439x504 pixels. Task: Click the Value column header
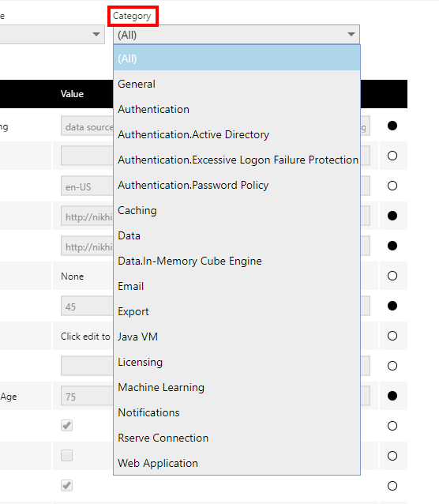point(72,94)
